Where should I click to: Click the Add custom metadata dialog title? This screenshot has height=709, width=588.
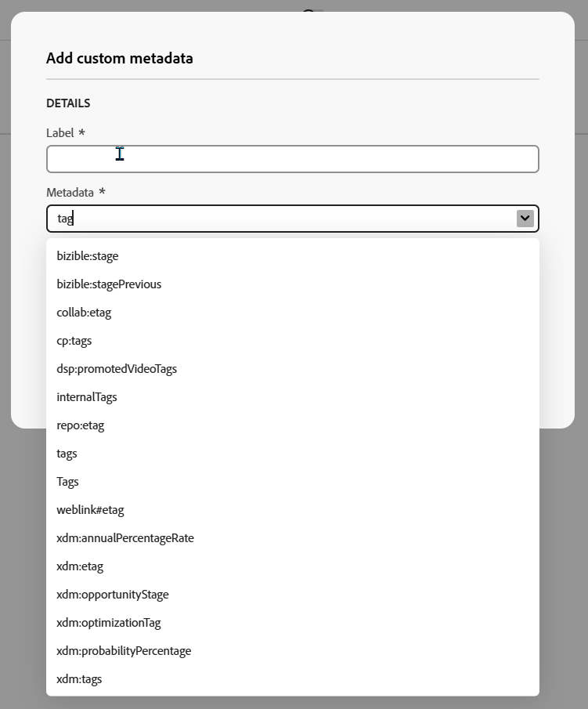pos(120,59)
